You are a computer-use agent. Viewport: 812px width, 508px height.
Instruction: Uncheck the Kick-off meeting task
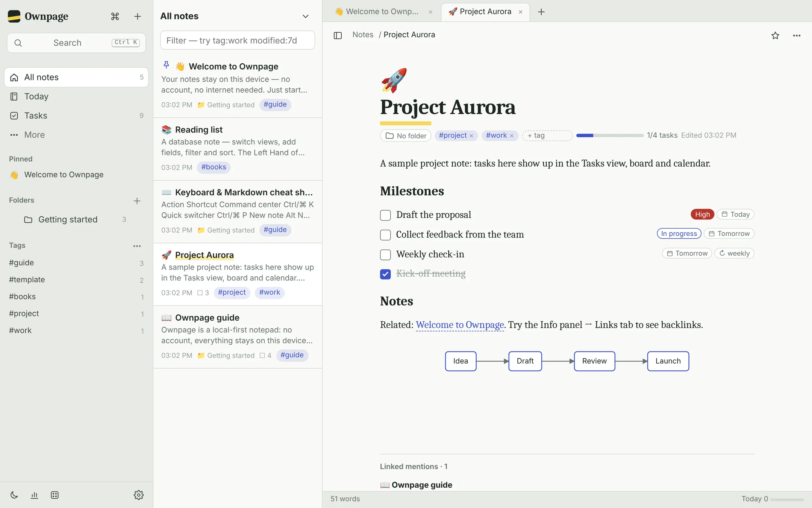[x=385, y=274]
